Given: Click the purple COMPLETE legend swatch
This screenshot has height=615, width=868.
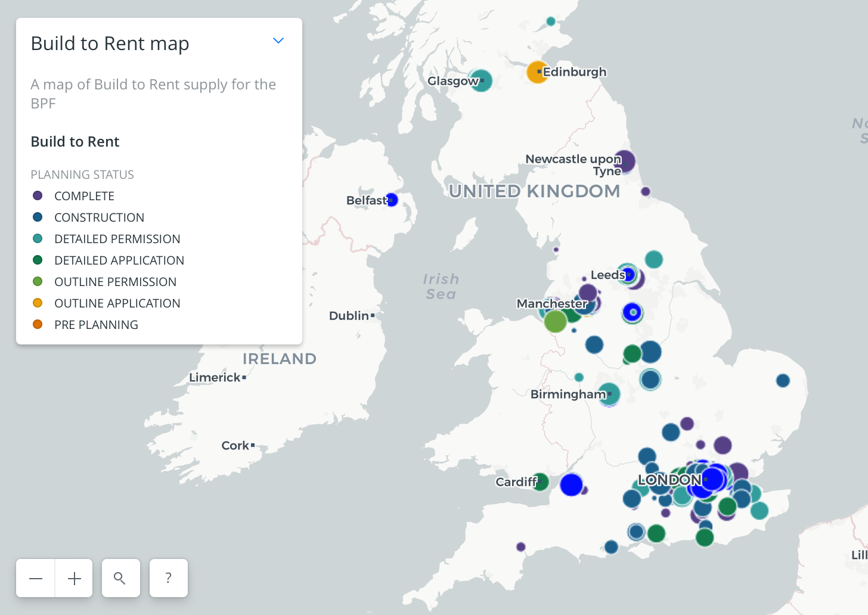Looking at the screenshot, I should pyautogui.click(x=38, y=196).
